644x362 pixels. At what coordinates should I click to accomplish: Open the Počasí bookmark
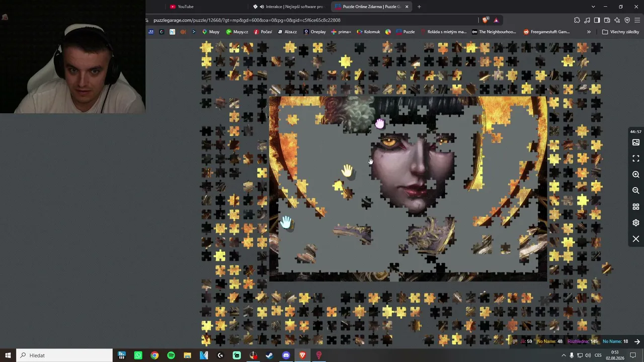pyautogui.click(x=263, y=32)
